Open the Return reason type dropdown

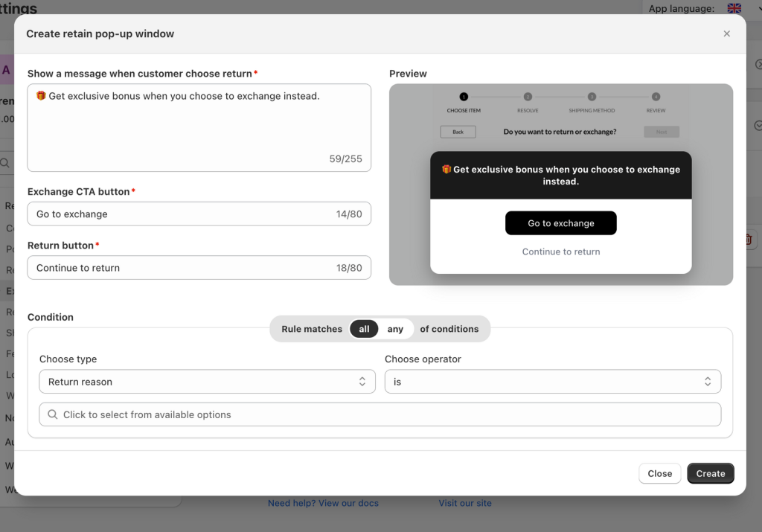(x=207, y=381)
